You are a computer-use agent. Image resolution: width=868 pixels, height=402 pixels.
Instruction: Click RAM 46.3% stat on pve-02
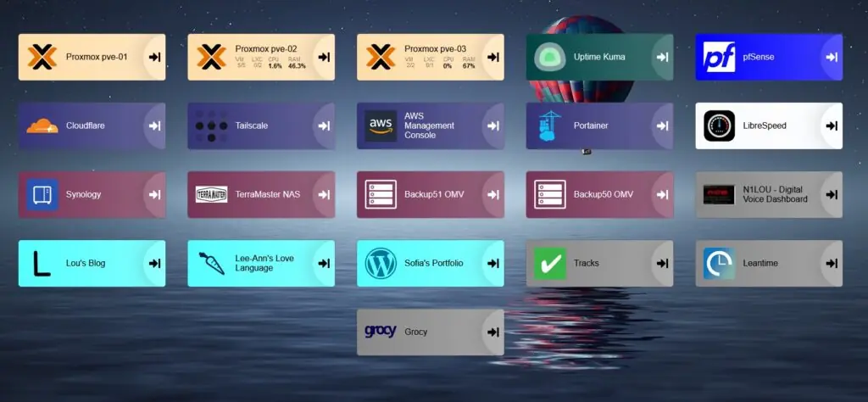coord(297,62)
